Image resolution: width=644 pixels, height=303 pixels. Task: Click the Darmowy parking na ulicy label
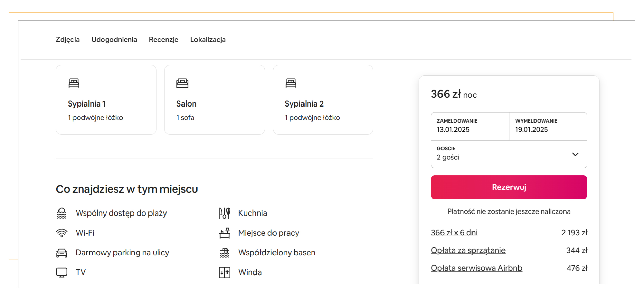[122, 253]
